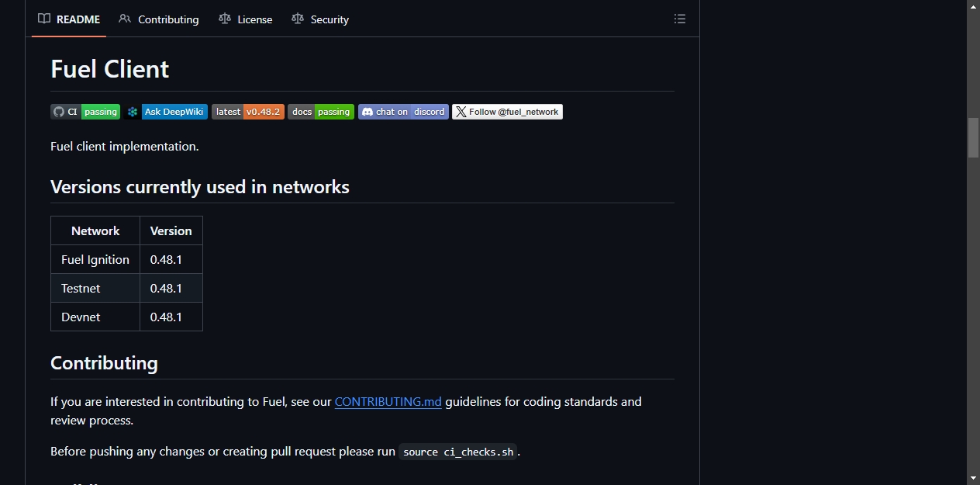Click the scrollbar up arrow
Image resolution: width=980 pixels, height=485 pixels.
point(973,6)
